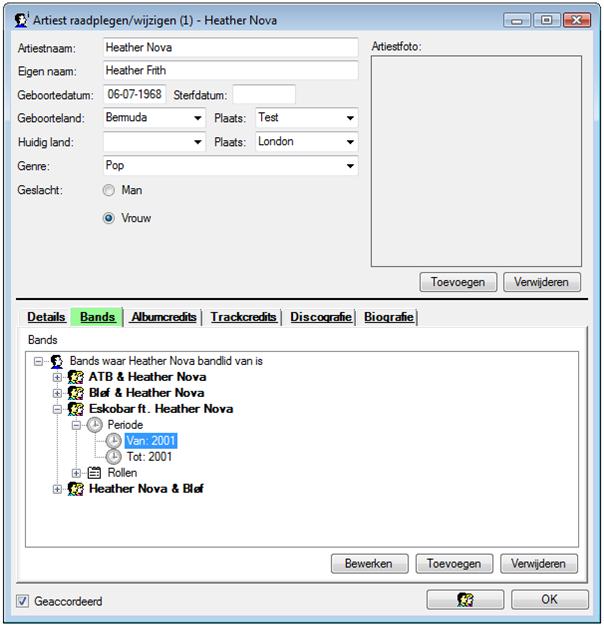The height and width of the screenshot is (626, 604).
Task: Select the Bands tab
Action: click(x=97, y=317)
